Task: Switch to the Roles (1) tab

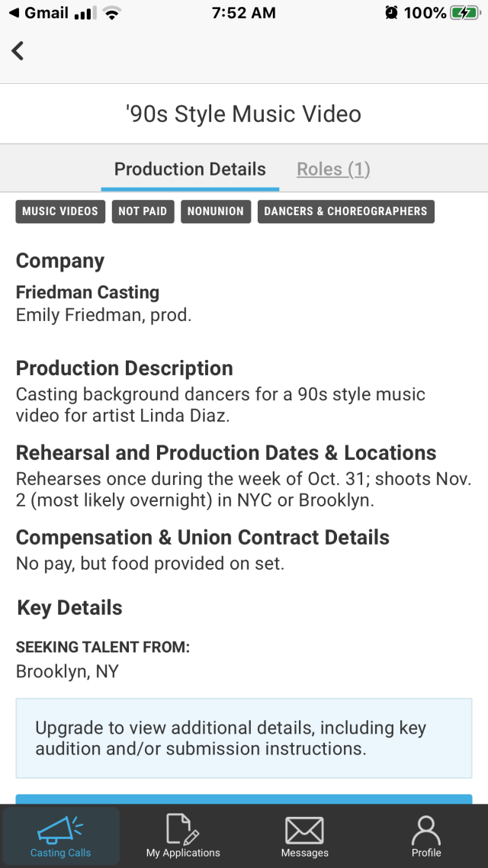Action: (333, 169)
